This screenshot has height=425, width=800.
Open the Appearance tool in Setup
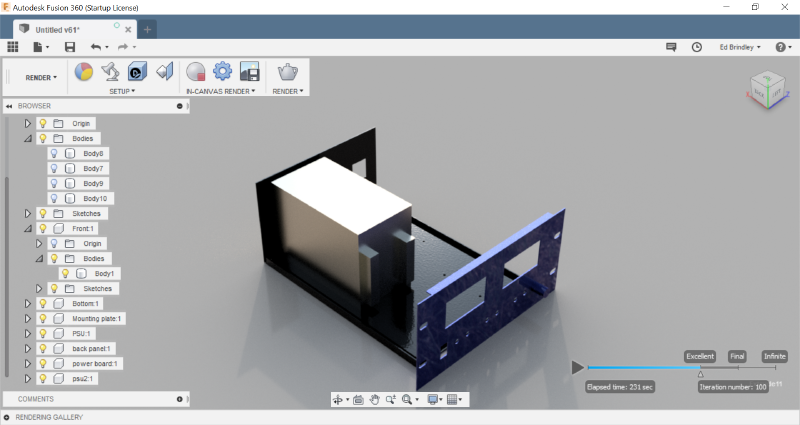(x=85, y=72)
